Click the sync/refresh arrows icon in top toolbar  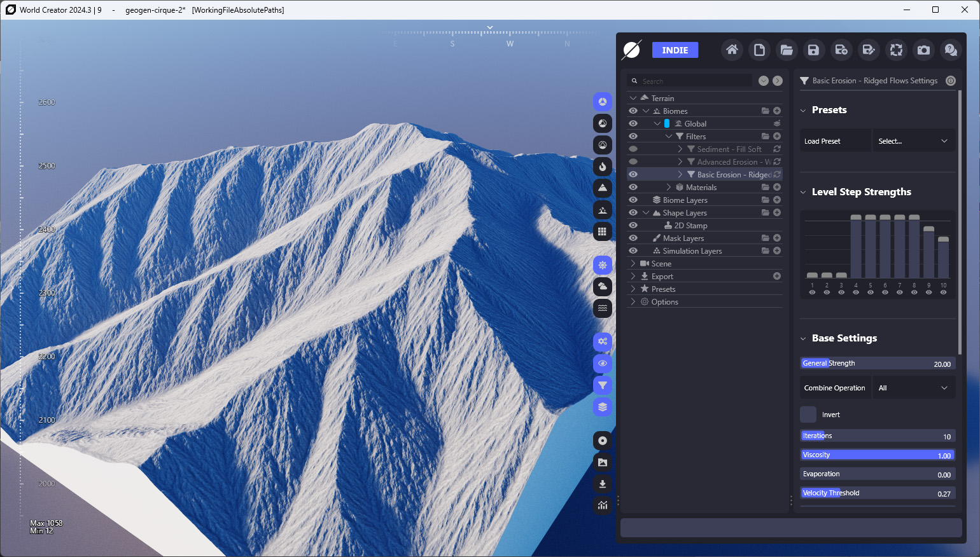pyautogui.click(x=896, y=50)
